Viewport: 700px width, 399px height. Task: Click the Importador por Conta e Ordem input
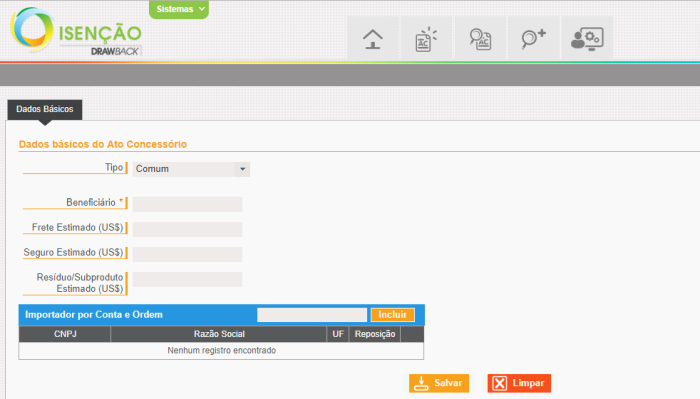click(x=312, y=315)
